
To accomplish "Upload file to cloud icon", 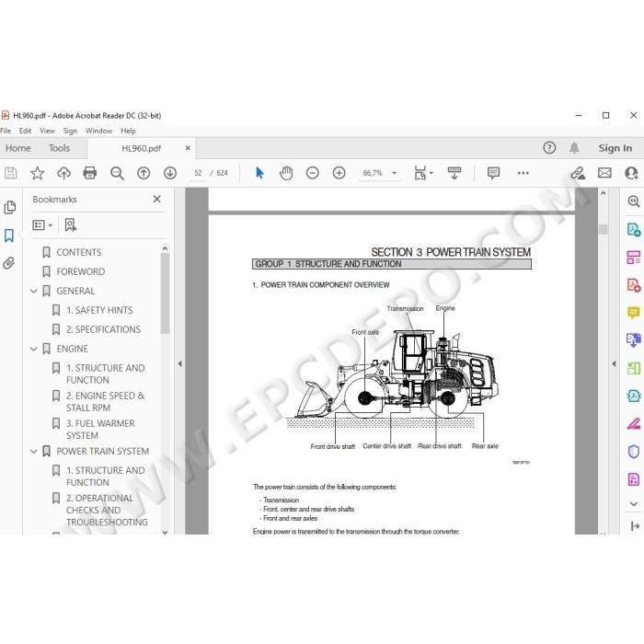I will point(63,173).
